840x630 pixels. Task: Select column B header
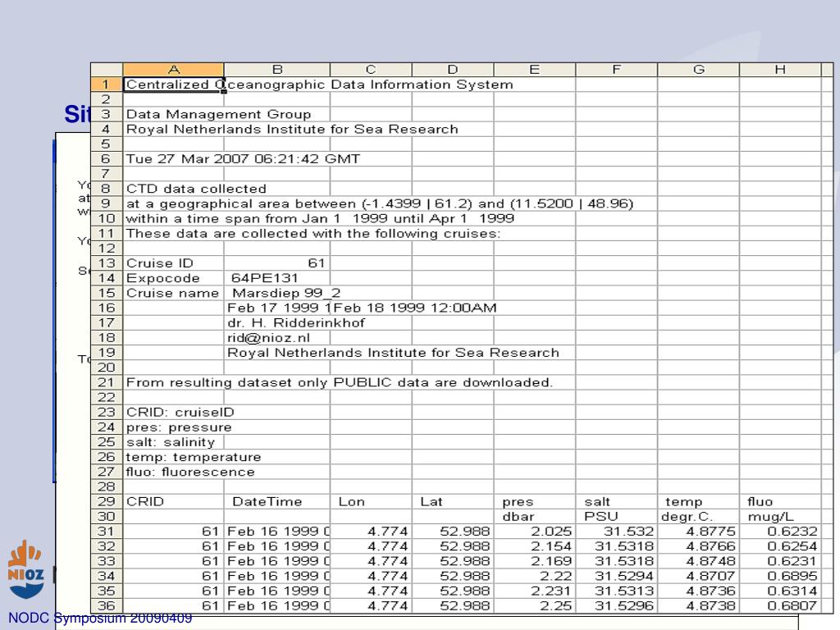[277, 70]
